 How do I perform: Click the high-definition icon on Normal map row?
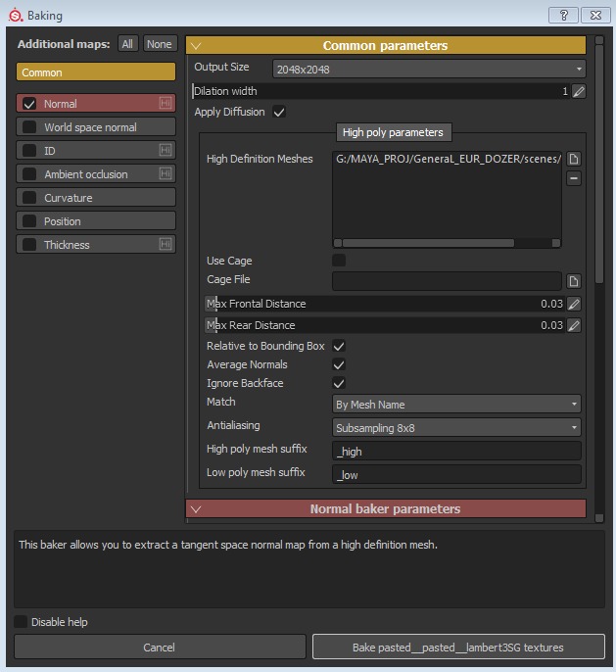click(166, 104)
